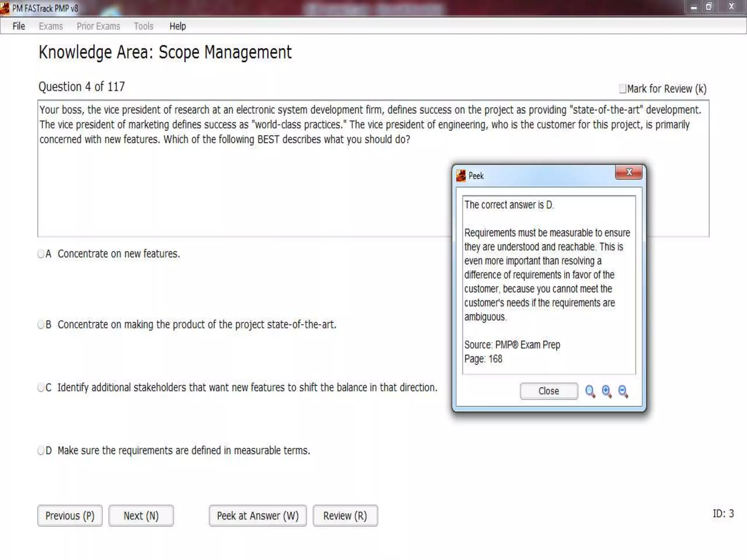Click the zoom in magnifier icon in Peek
Image resolution: width=747 pixels, height=560 pixels.
click(x=607, y=391)
